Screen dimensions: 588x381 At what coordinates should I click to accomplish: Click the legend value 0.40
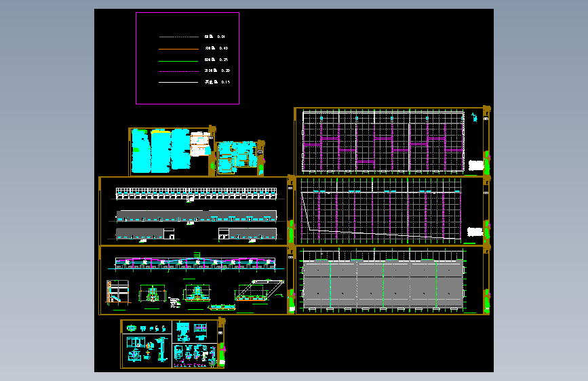click(224, 48)
